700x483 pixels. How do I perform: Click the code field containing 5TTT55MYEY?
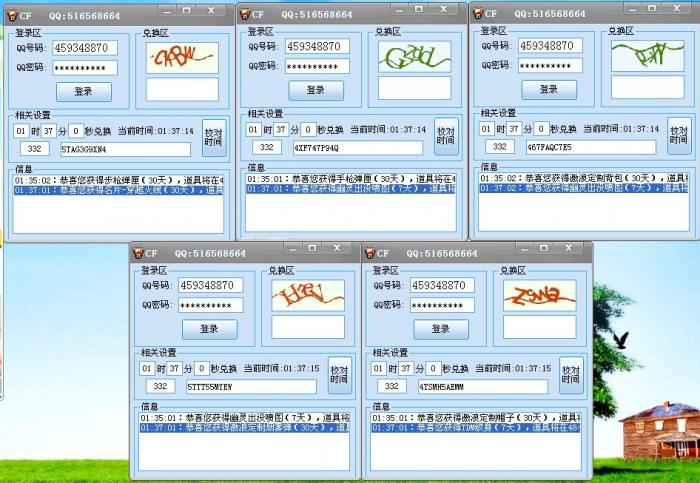pyautogui.click(x=251, y=387)
